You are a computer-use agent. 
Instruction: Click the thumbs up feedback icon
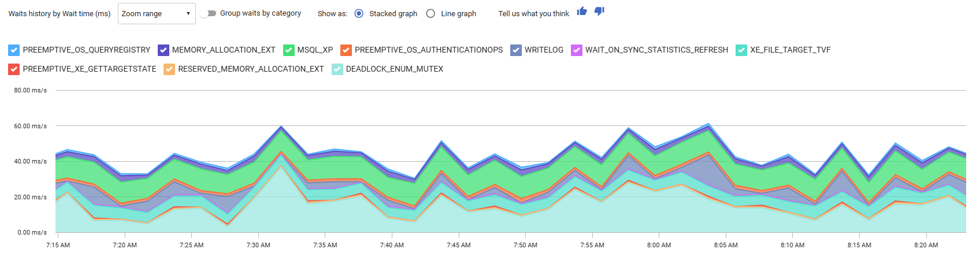(582, 12)
